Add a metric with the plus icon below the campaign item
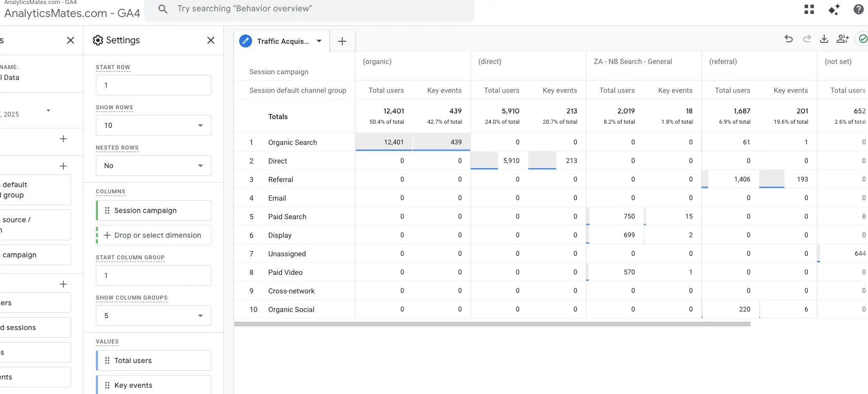Viewport: 868px width, 394px height. click(63, 284)
